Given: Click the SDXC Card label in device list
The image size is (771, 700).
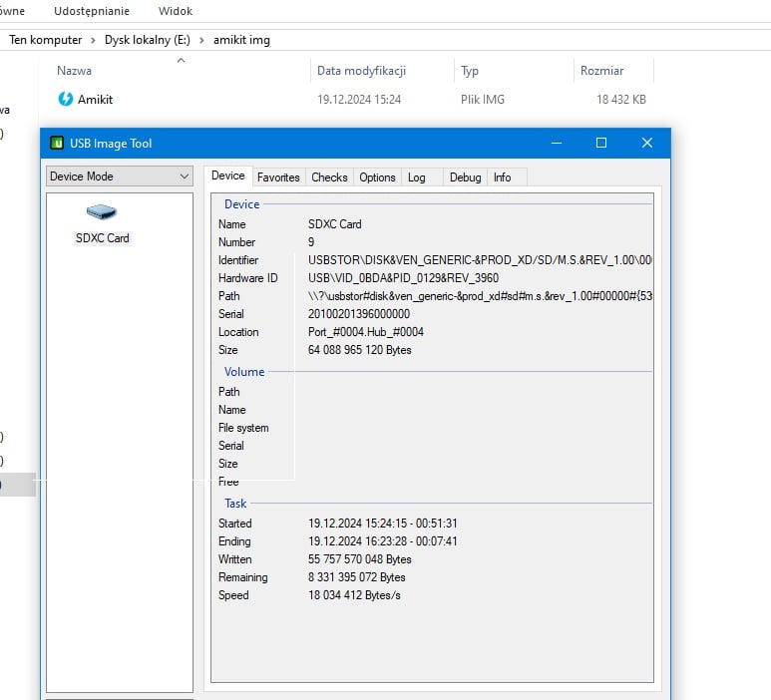Looking at the screenshot, I should click(x=103, y=238).
